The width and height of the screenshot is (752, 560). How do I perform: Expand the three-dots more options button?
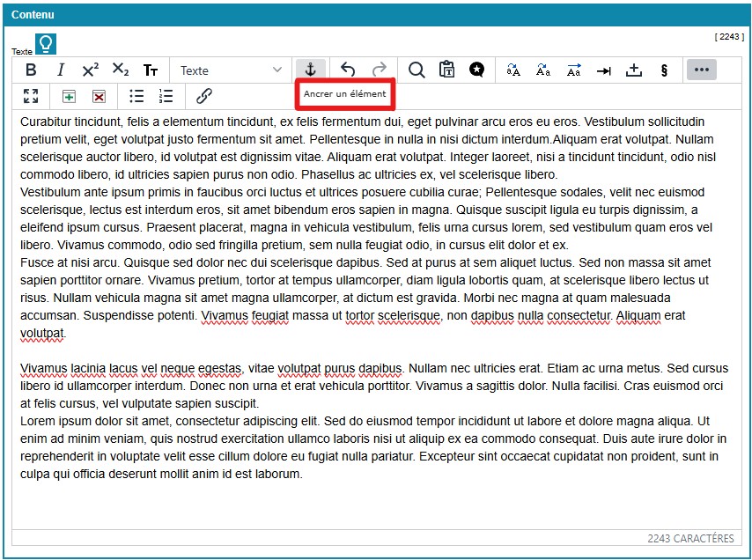(x=701, y=70)
